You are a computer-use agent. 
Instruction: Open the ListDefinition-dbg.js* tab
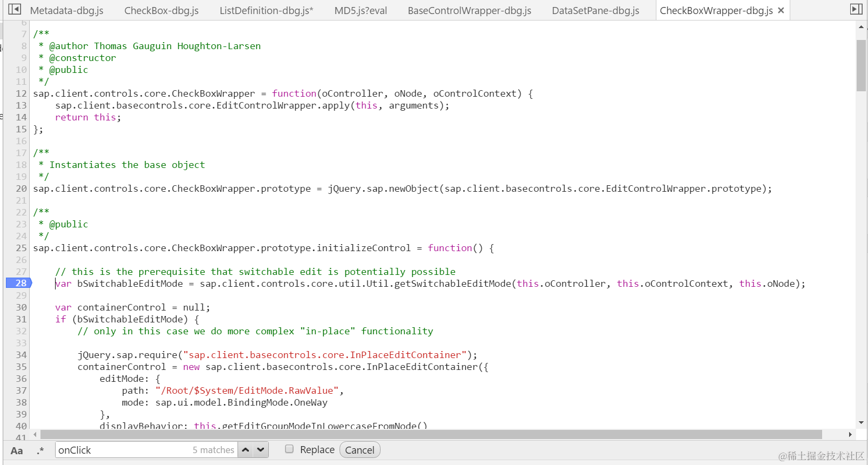[267, 11]
